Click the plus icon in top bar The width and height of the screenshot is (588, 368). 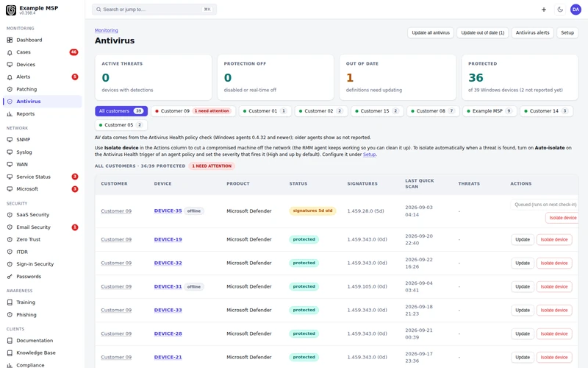(544, 10)
